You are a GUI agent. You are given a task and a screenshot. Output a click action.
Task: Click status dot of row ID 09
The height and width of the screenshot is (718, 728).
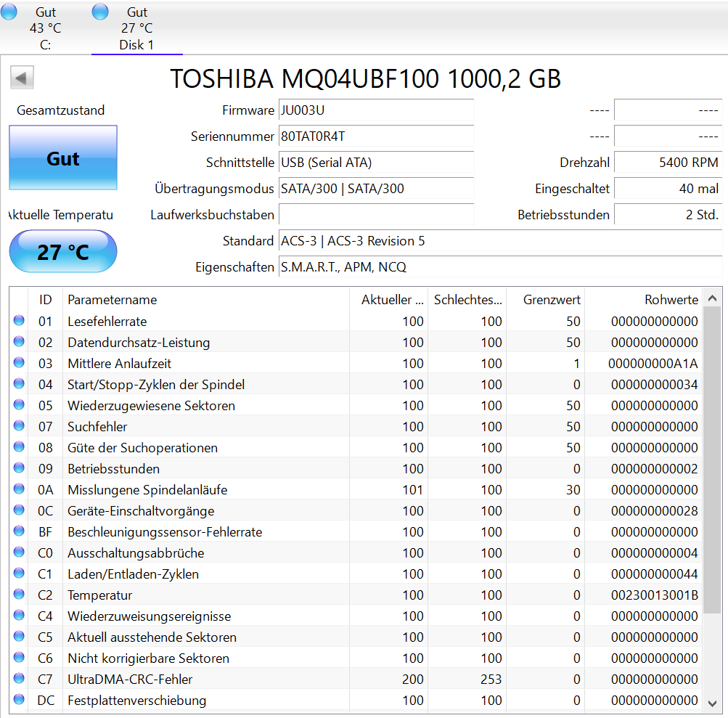coord(19,468)
